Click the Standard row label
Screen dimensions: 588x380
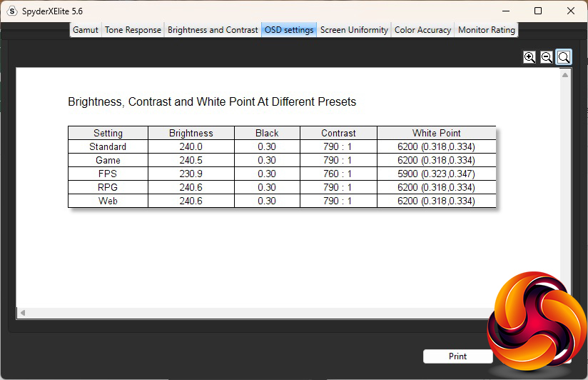pyautogui.click(x=108, y=147)
